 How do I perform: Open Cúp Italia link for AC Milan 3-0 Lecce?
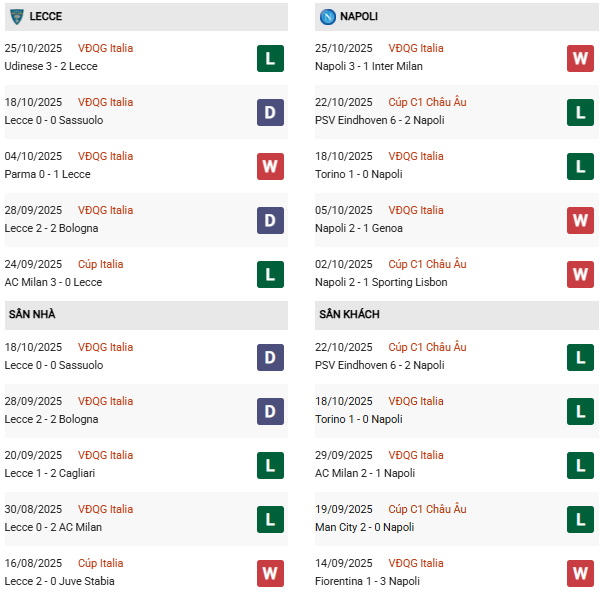pos(101,264)
